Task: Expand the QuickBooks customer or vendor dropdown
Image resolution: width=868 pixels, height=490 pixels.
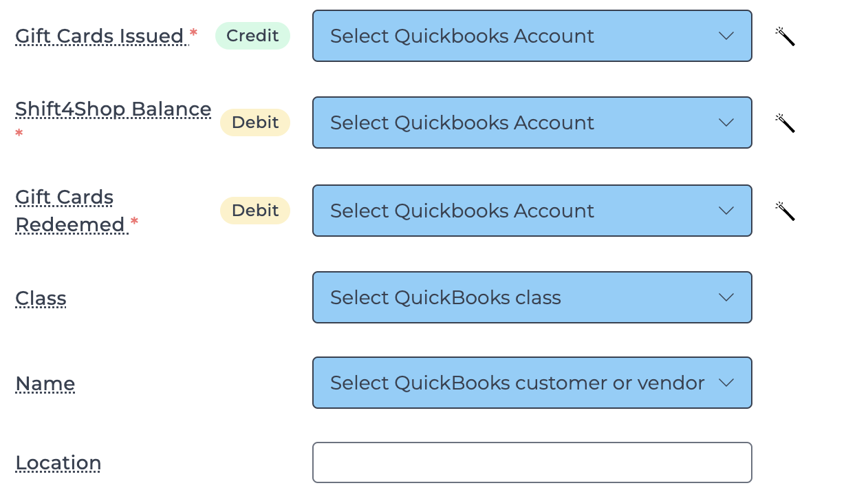Action: [532, 383]
